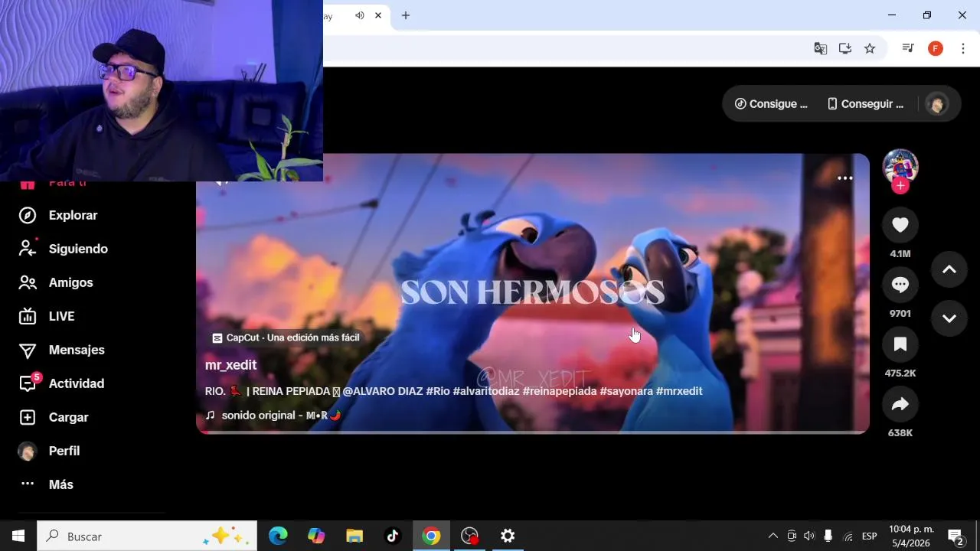Viewport: 980px width, 551px height.
Task: Click the Actividad icon with badge 5
Action: [29, 383]
